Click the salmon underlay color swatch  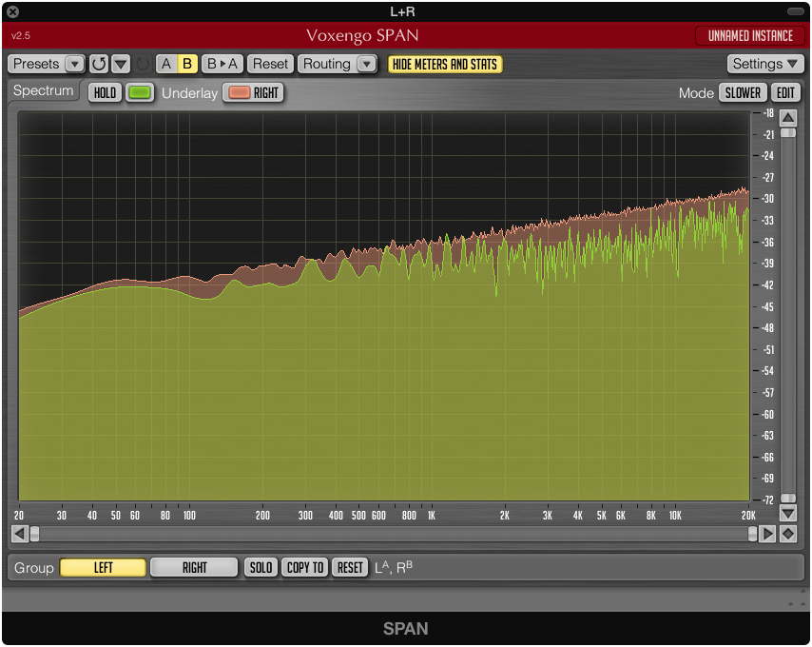(x=240, y=92)
